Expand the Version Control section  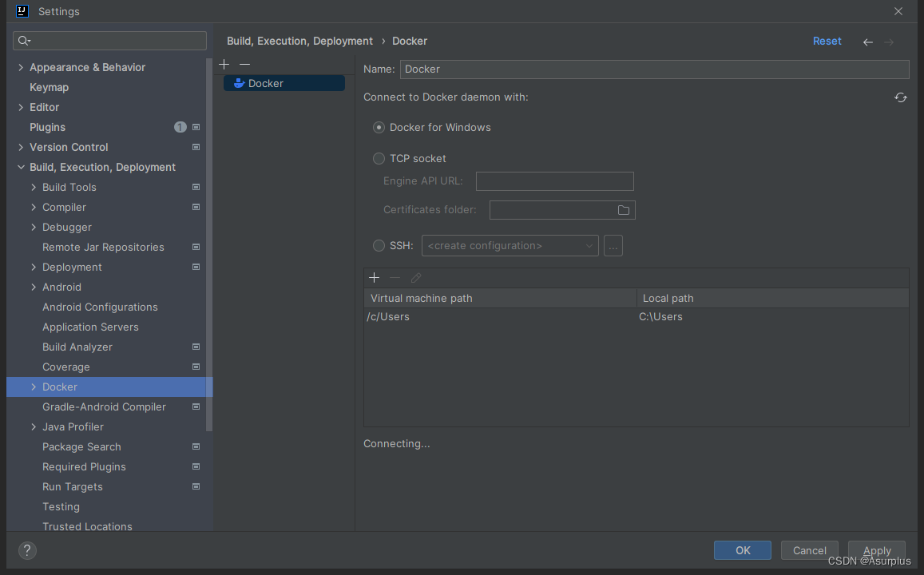[21, 147]
